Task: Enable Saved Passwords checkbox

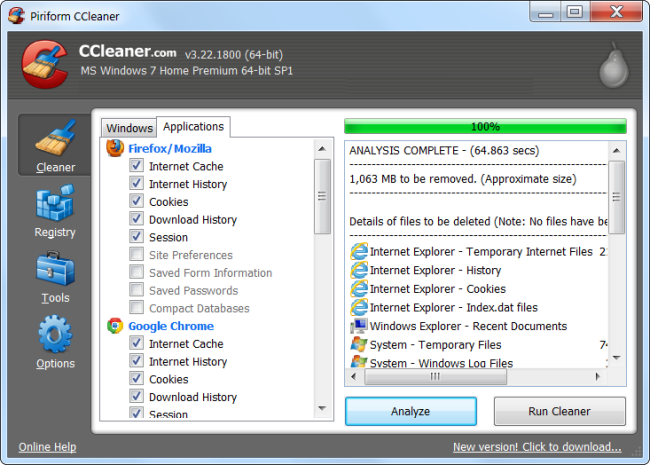Action: tap(136, 290)
